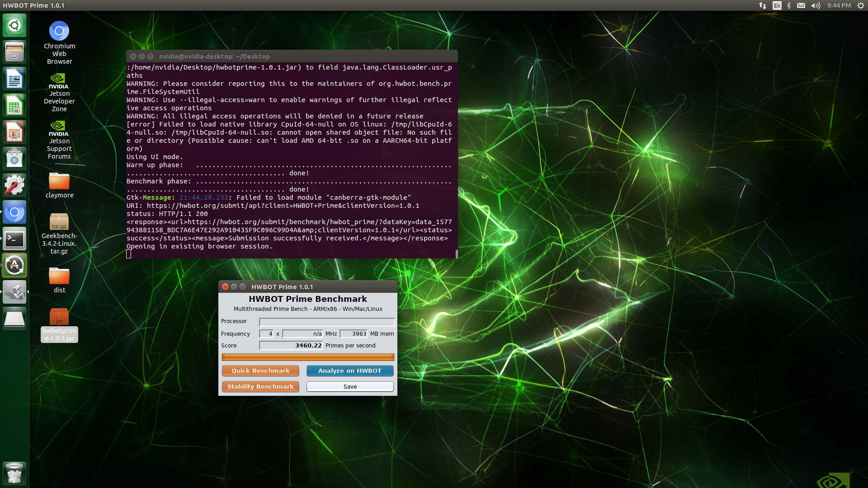Click 'status: HTTP/1.1 200' in terminal
Viewport: 868px width, 488px height.
click(x=167, y=214)
